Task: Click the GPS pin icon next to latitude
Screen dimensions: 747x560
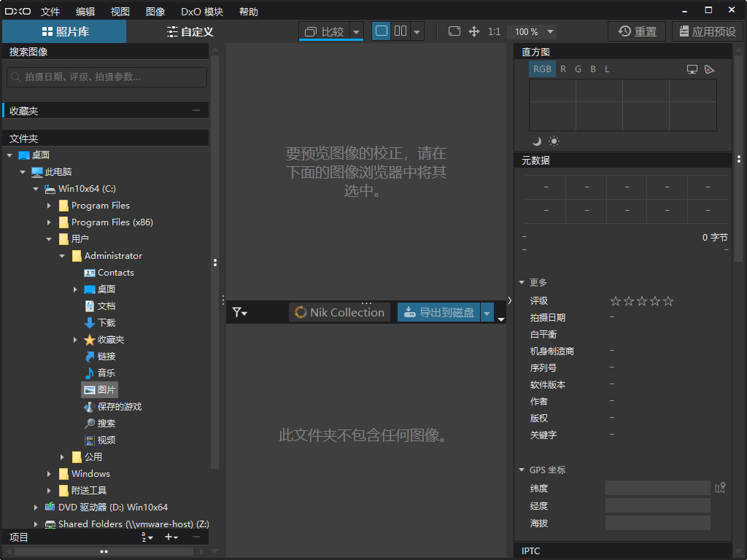Action: pyautogui.click(x=720, y=487)
